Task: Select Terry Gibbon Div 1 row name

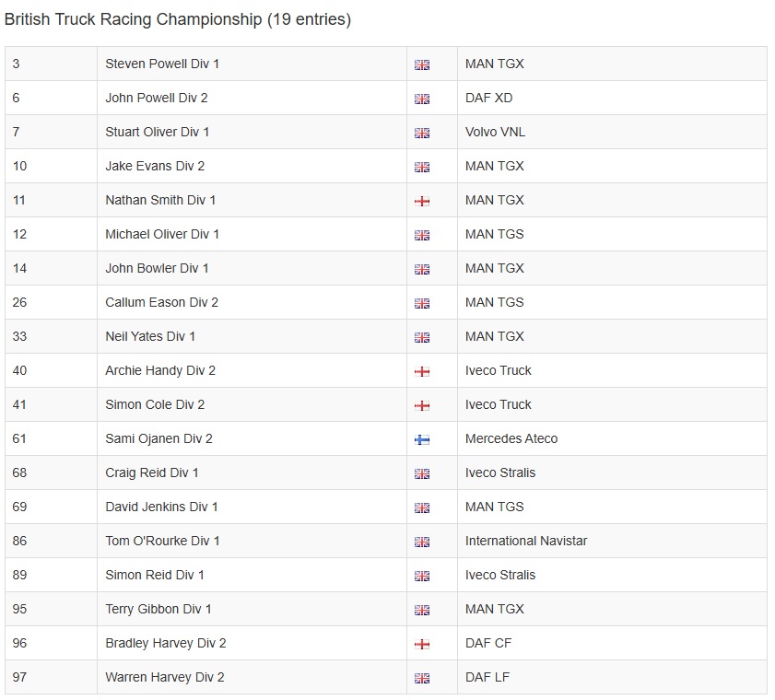Action: click(159, 609)
